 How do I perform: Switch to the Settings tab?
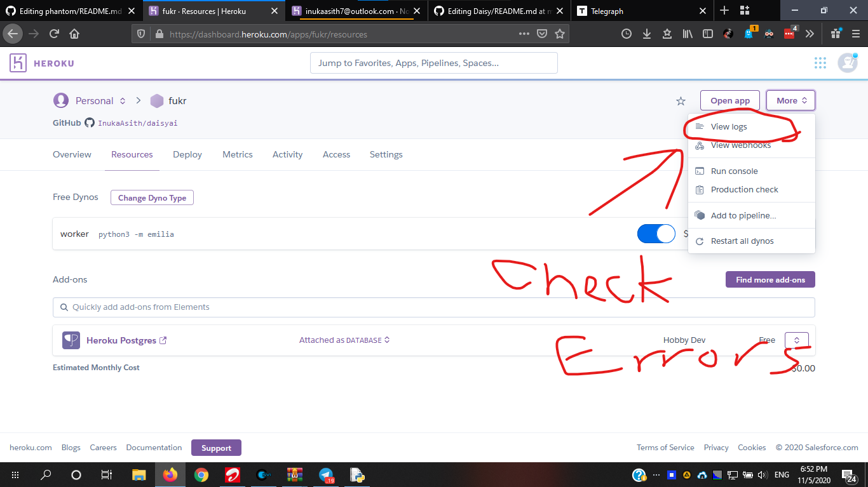386,154
